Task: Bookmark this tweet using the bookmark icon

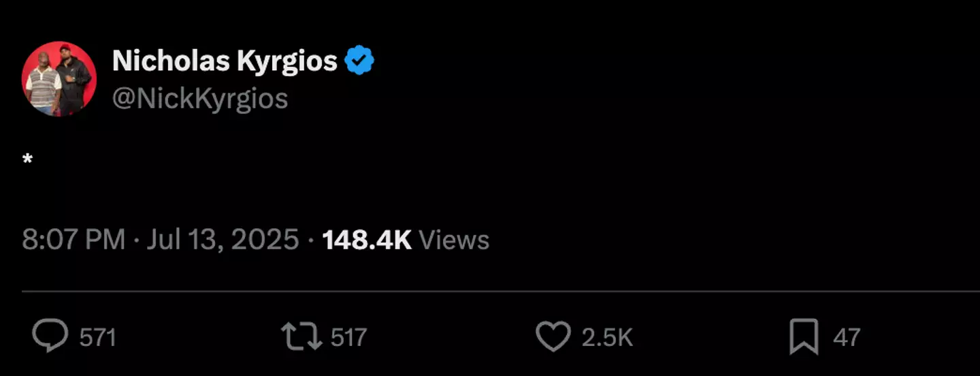Action: coord(803,338)
